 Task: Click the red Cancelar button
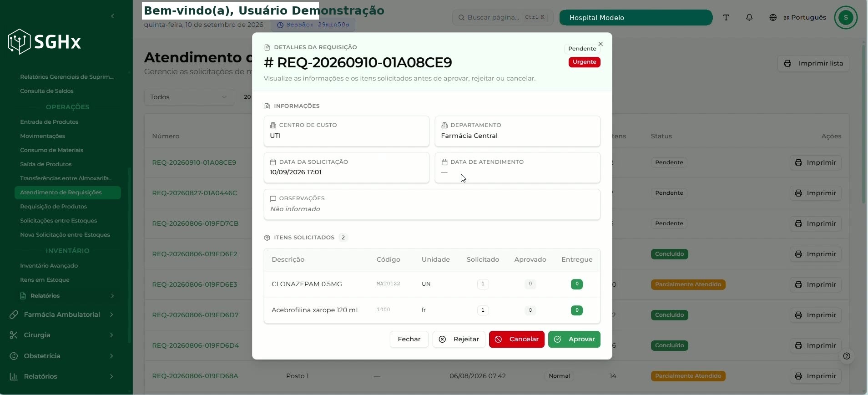click(516, 339)
